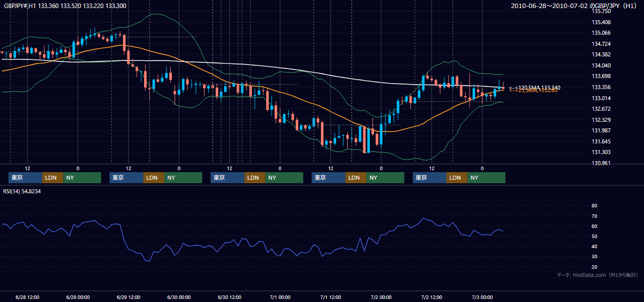Select the 2010-06-28~2010-07-02 GBP/JPY (H1) title
The height and width of the screenshot is (302, 644).
[575, 6]
